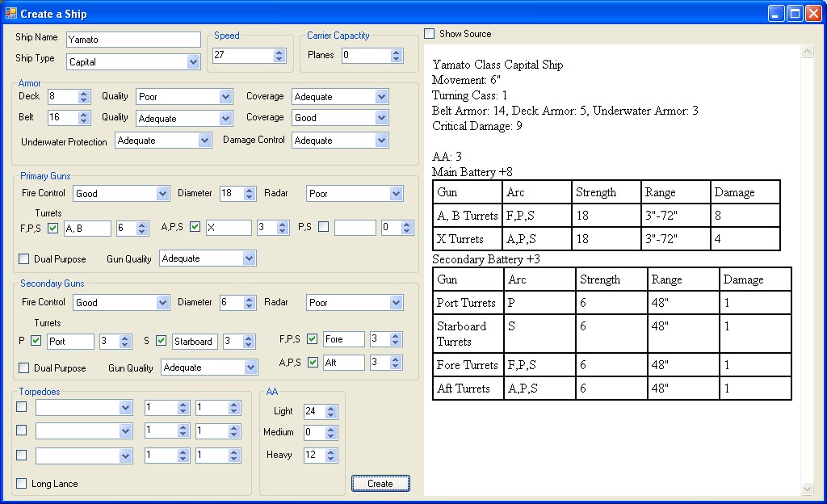Increase the P,S primary turret count
Viewport: 827px width, 504px height.
coord(406,224)
